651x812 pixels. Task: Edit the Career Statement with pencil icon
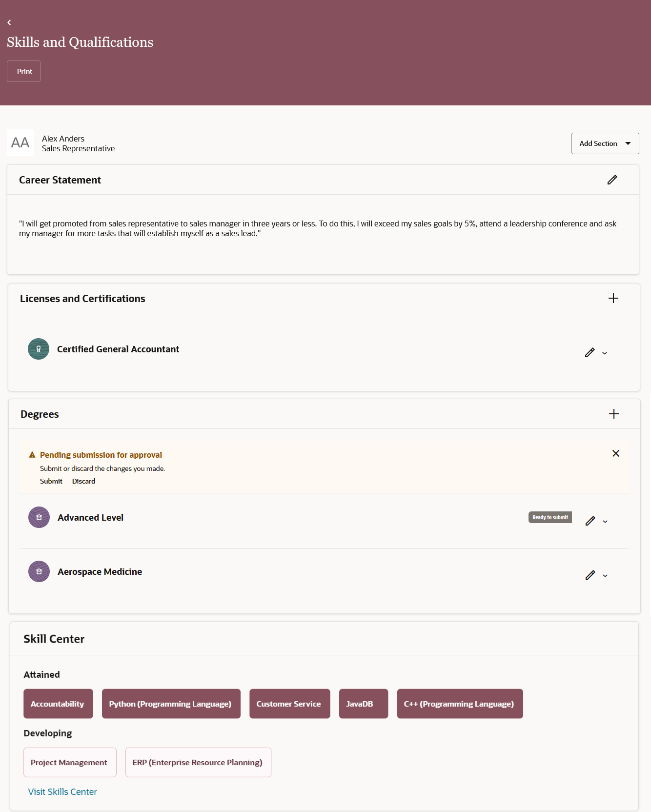[612, 180]
